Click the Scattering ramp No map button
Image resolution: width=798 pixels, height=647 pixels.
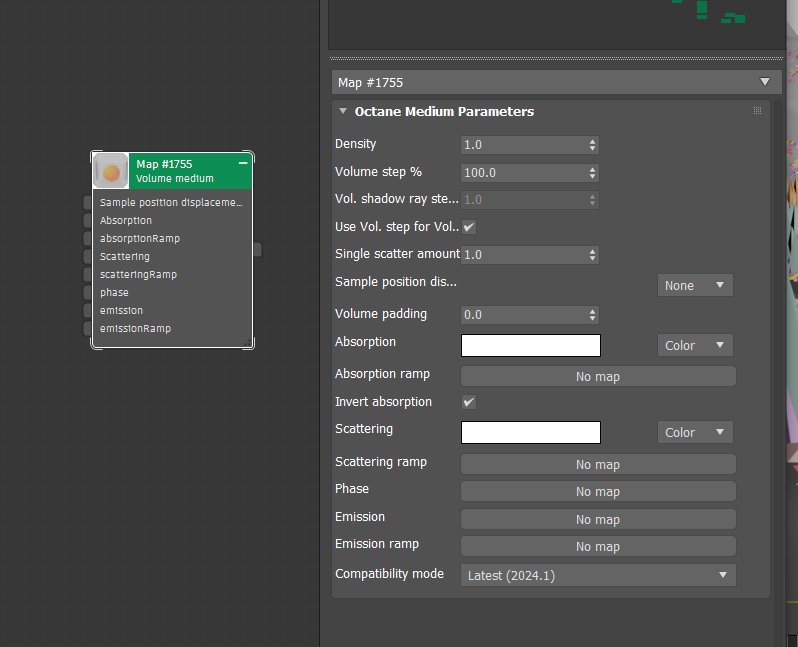pos(598,464)
